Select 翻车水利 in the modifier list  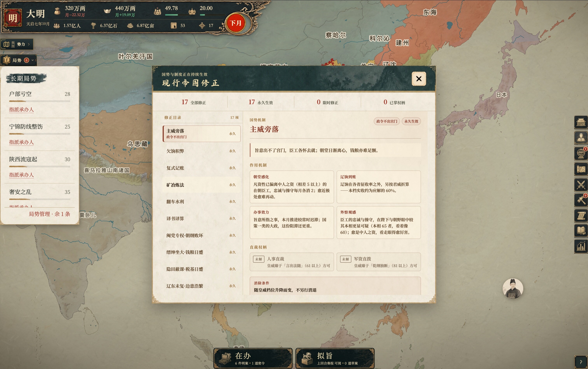(x=201, y=202)
